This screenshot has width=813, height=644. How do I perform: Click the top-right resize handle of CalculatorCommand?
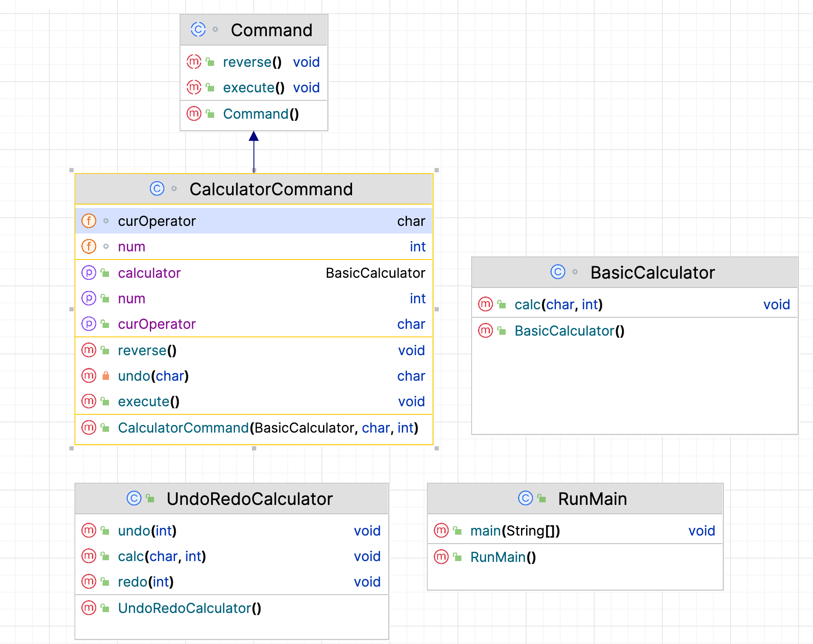click(x=437, y=170)
